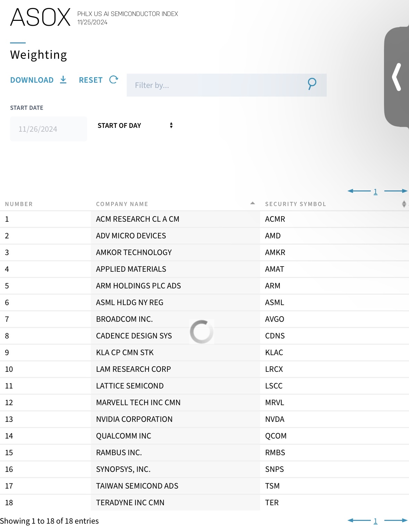The image size is (409, 532).
Task: Click the MRVL symbol cell
Action: (334, 402)
